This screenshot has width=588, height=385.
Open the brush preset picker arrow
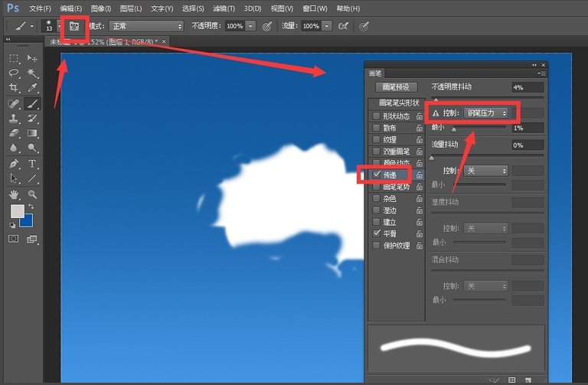(59, 26)
